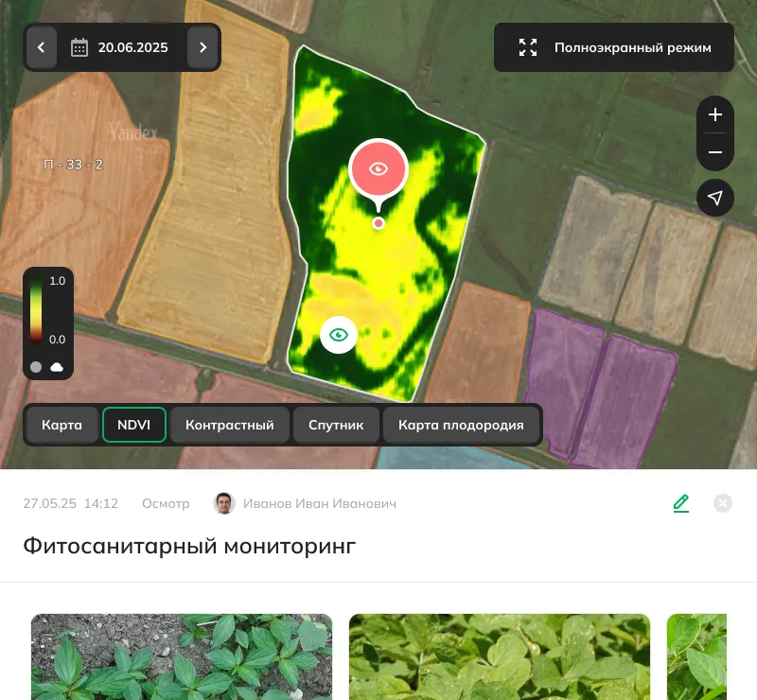Click the Полноэкранный режим button
This screenshot has width=757, height=700.
click(x=614, y=46)
